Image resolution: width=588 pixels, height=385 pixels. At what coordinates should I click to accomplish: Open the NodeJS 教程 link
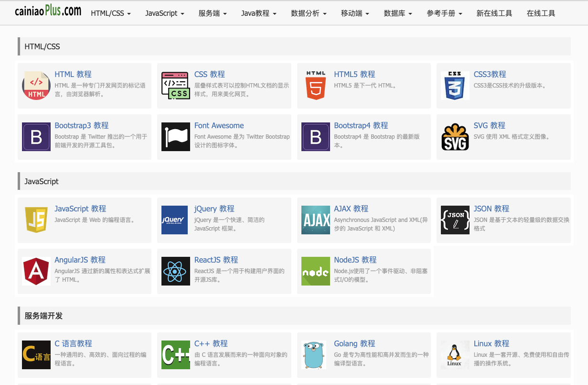point(355,260)
